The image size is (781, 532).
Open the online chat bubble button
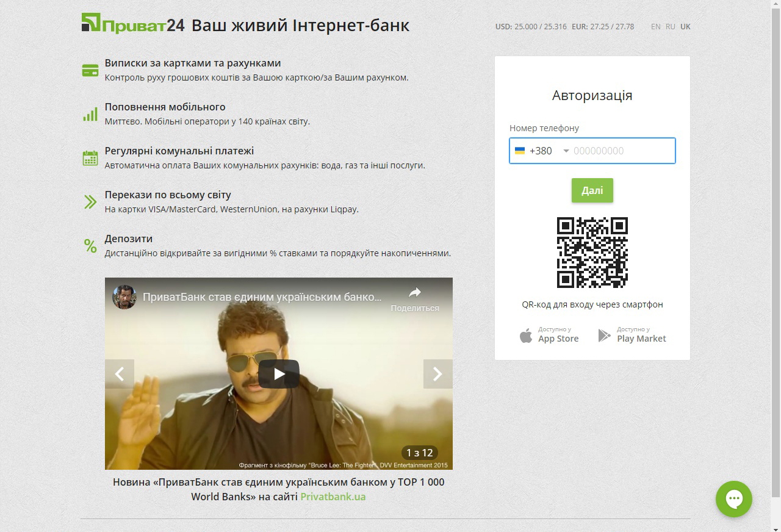click(x=734, y=499)
